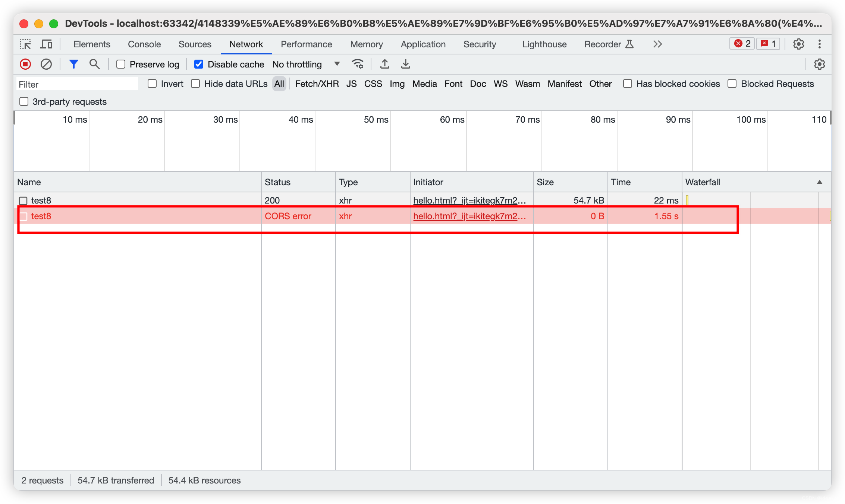Activate the inspect element picker icon
The image size is (845, 504).
click(25, 44)
